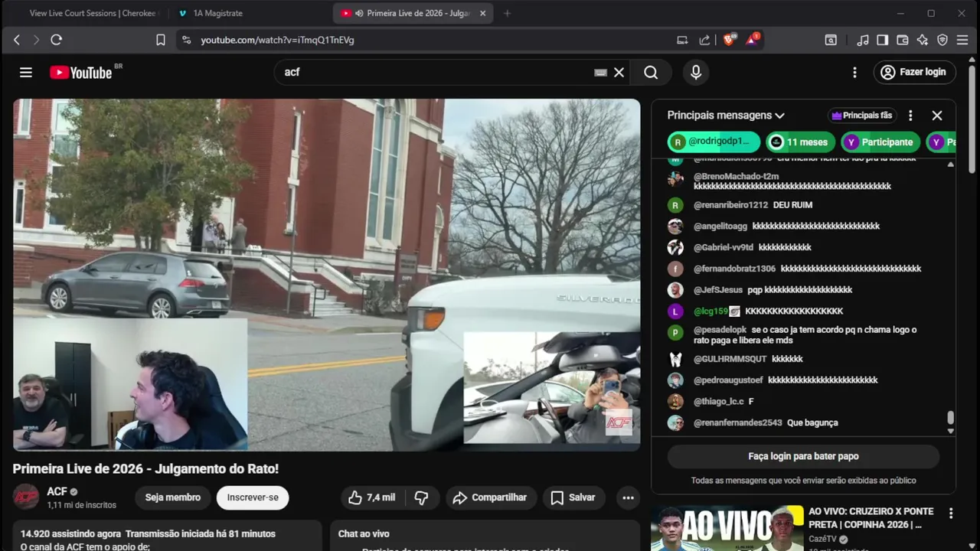Open Brave Rewards triangle icon
The width and height of the screenshot is (980, 551).
coord(753,40)
